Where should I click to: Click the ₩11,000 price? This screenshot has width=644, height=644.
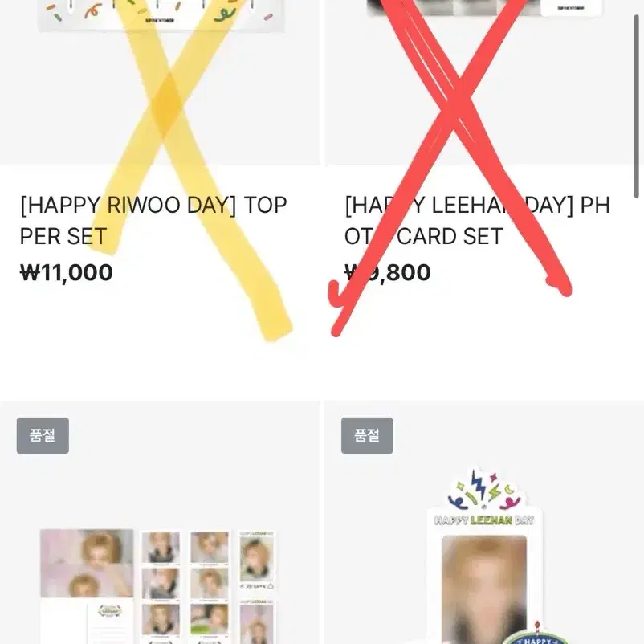(67, 272)
